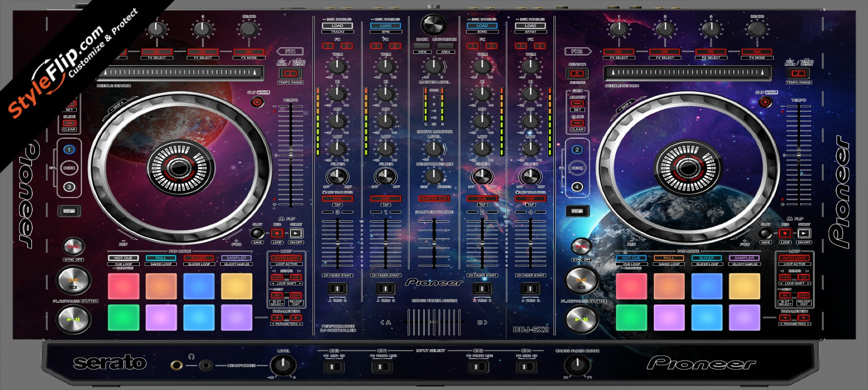Screen dimensions: 868x390
Task: Click left deck parameter right arrow button
Action: 295,317
